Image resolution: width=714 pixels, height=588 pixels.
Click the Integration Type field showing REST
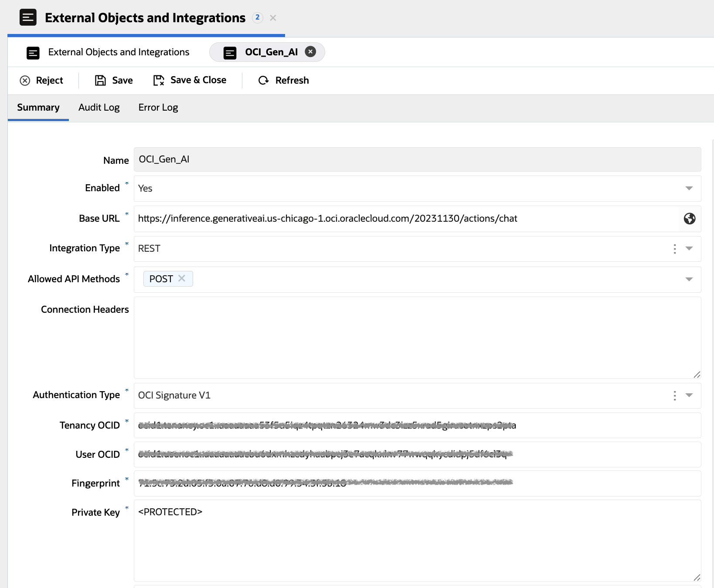coord(417,249)
